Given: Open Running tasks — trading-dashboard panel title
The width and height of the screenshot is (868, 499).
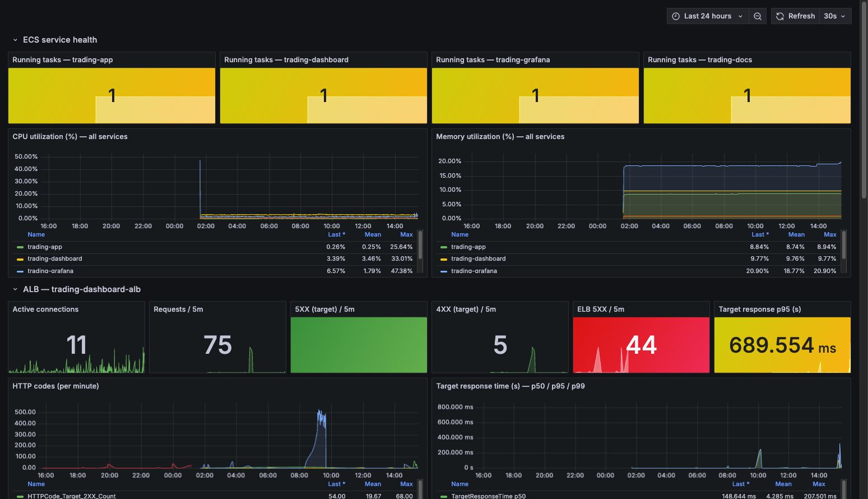Looking at the screenshot, I should tap(286, 60).
